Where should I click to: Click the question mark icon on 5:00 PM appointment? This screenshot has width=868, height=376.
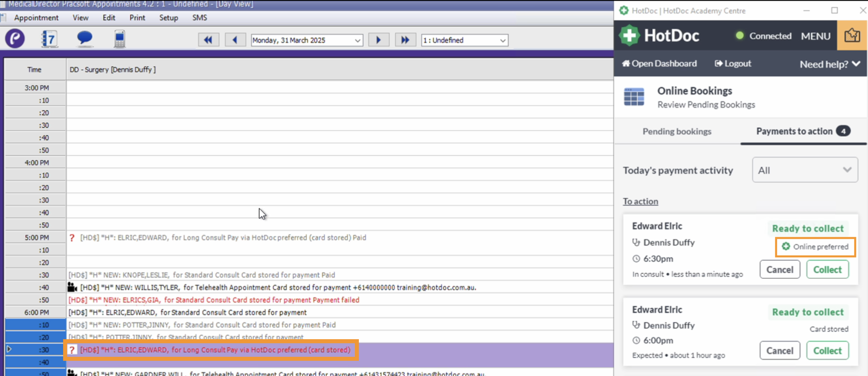click(72, 238)
